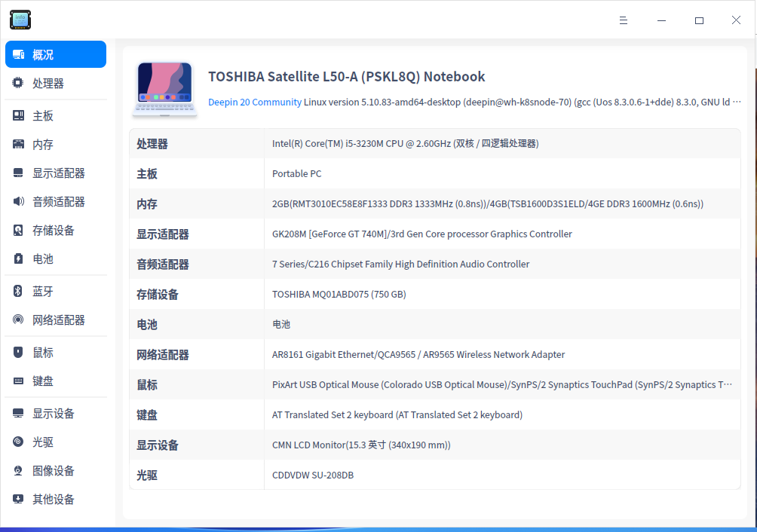Click the 2GB/4GB DDR3 memory value
The height and width of the screenshot is (532, 757).
pyautogui.click(x=488, y=204)
